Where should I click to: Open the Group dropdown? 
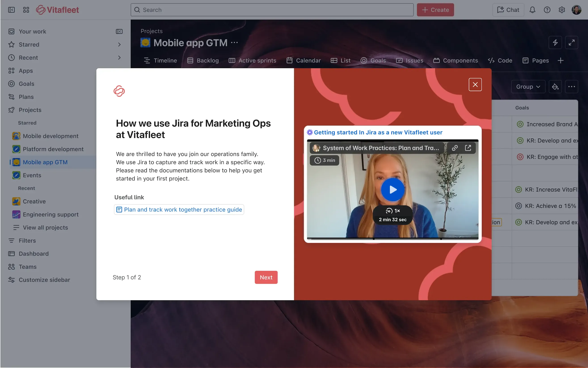pyautogui.click(x=528, y=86)
